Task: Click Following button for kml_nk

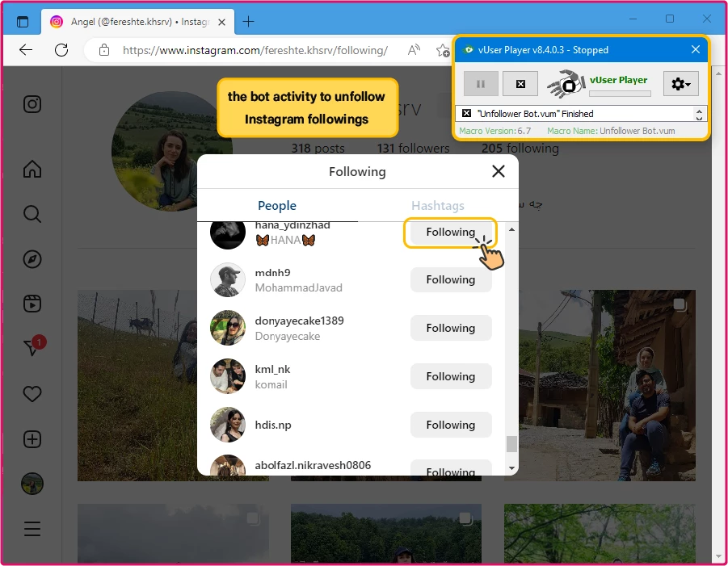Action: click(x=450, y=376)
